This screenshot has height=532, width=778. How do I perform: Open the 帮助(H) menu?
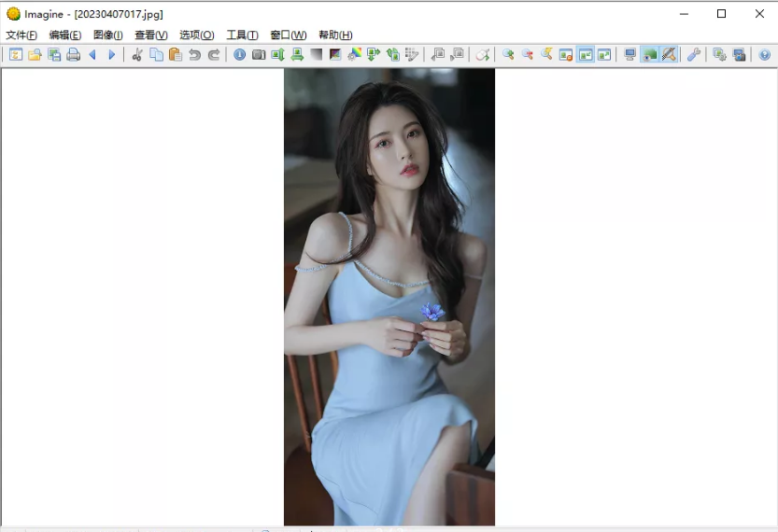pos(335,35)
